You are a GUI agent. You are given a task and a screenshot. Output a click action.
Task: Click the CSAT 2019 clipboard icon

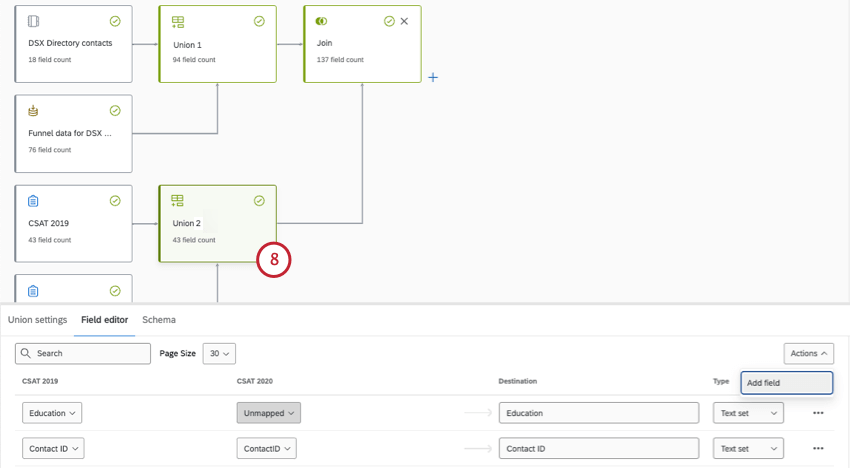pos(33,201)
